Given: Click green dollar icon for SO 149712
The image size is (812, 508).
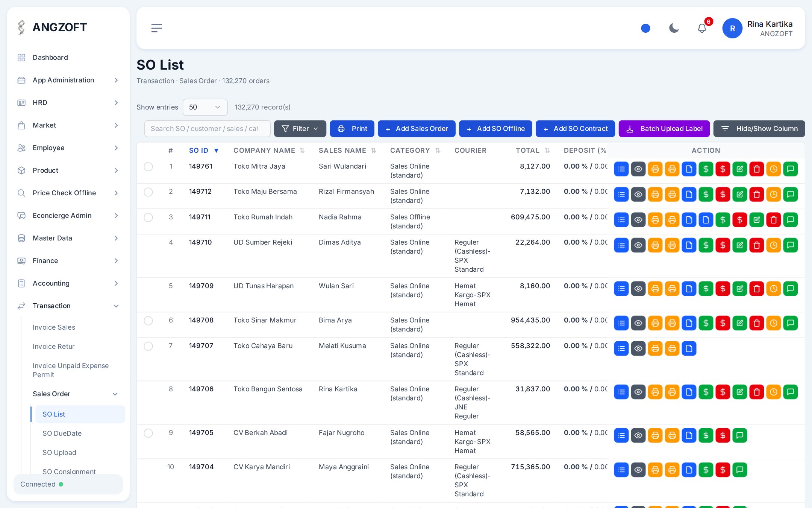Looking at the screenshot, I should click(706, 195).
